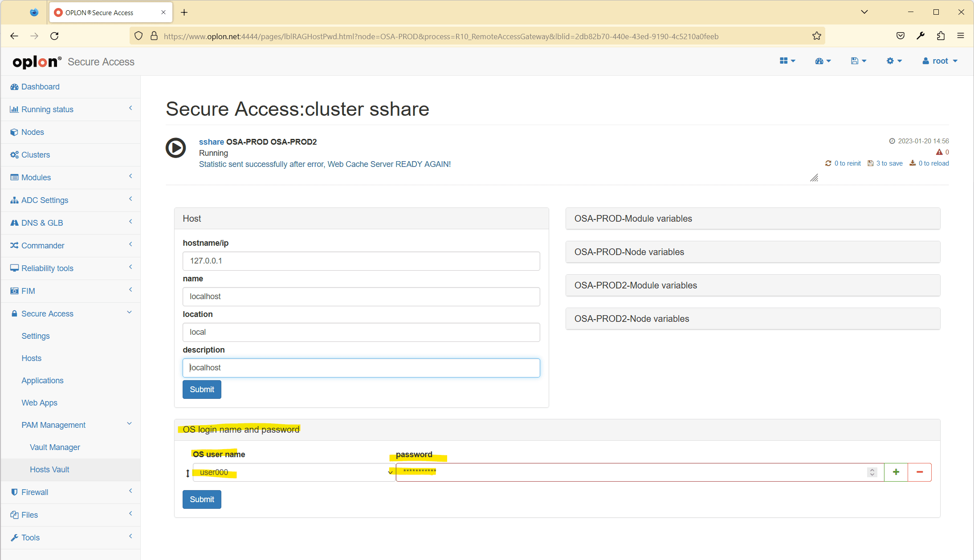Image resolution: width=974 pixels, height=560 pixels.
Task: Add a login row with plus button
Action: [896, 472]
